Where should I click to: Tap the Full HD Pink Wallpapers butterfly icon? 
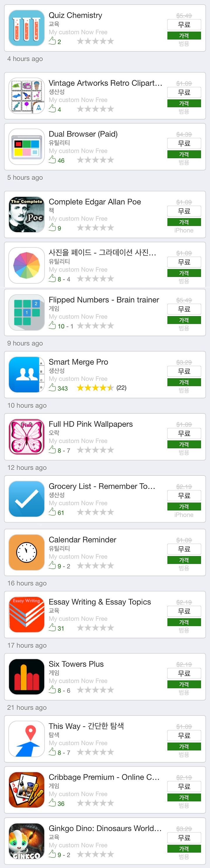(26, 436)
